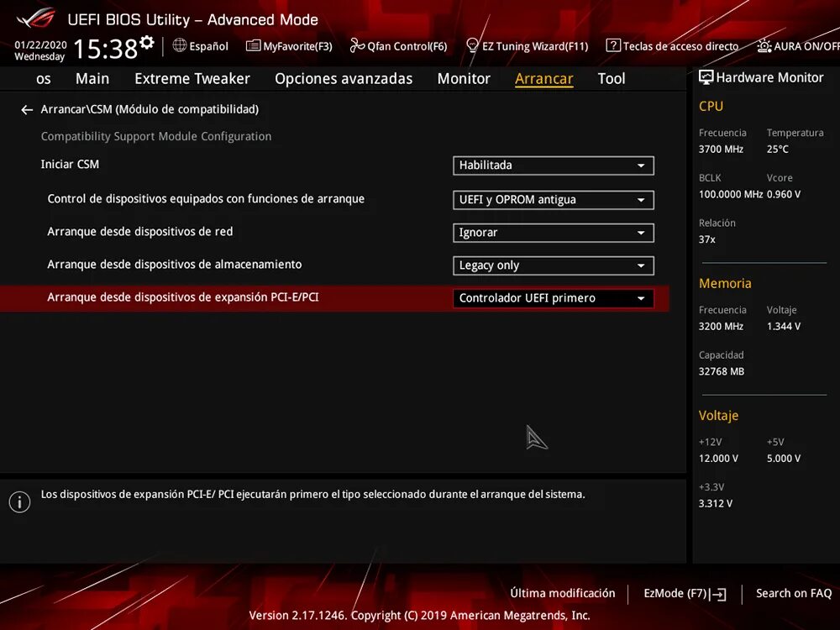This screenshot has width=840, height=630.
Task: Click the globe language icon
Action: [180, 45]
